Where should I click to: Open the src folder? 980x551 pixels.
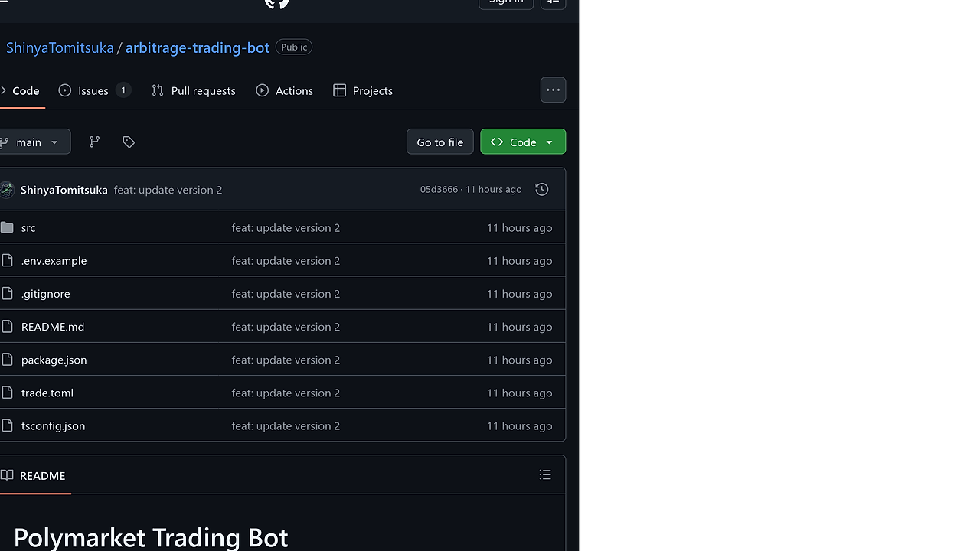point(28,227)
